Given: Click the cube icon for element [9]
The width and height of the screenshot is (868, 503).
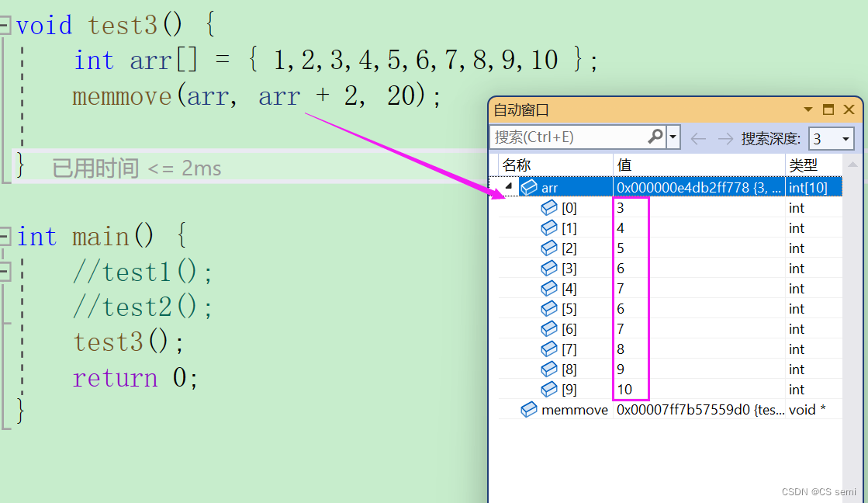Looking at the screenshot, I should 548,390.
